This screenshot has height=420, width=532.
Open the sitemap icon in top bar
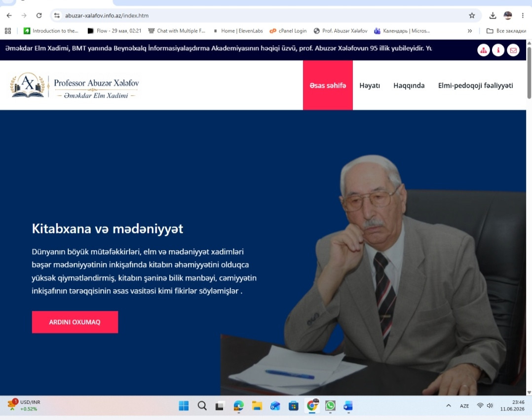tap(484, 50)
